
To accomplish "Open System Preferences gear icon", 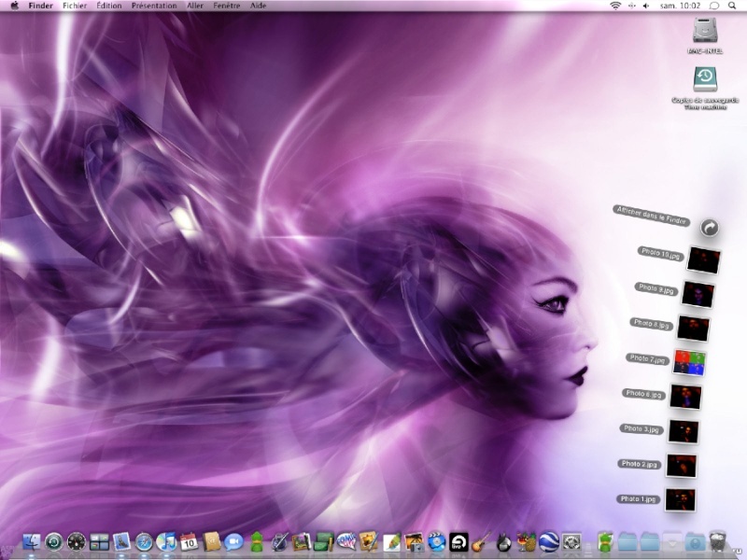I will coord(571,542).
